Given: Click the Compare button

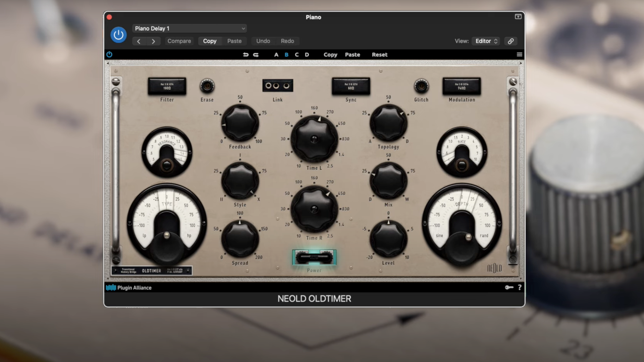Looking at the screenshot, I should pos(179,41).
